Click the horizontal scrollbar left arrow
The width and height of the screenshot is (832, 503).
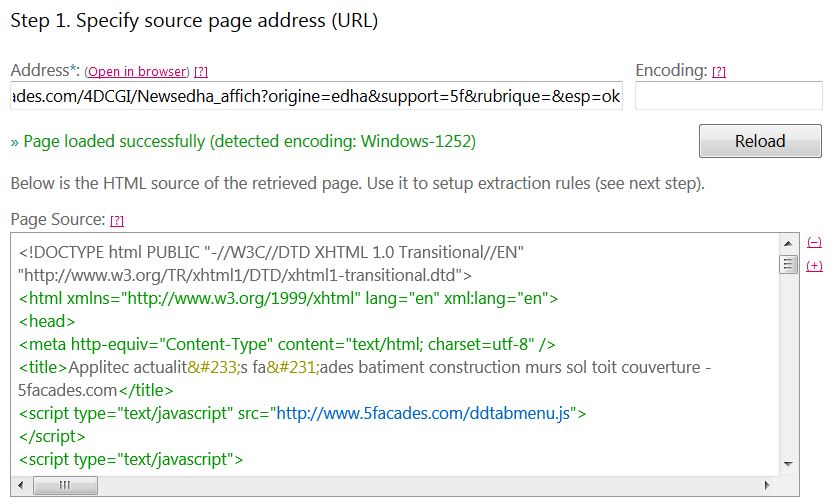[21, 485]
